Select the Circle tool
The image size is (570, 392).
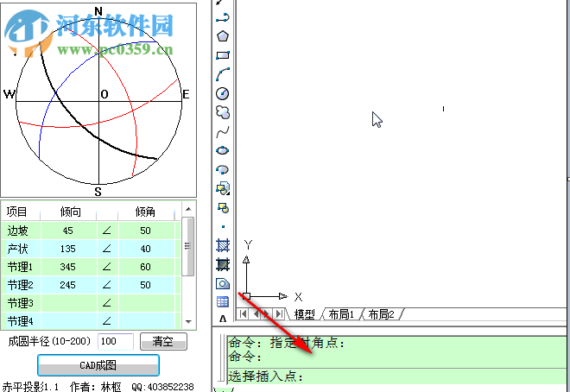click(223, 93)
